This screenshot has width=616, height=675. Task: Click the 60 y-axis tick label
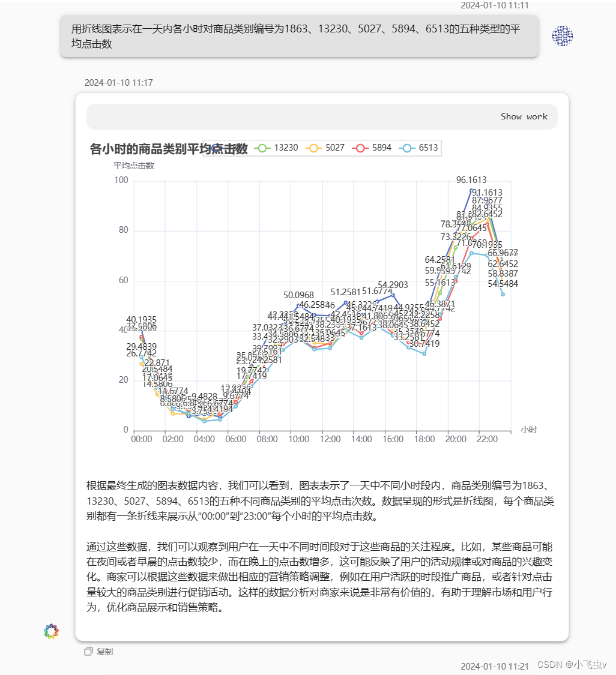(x=124, y=280)
